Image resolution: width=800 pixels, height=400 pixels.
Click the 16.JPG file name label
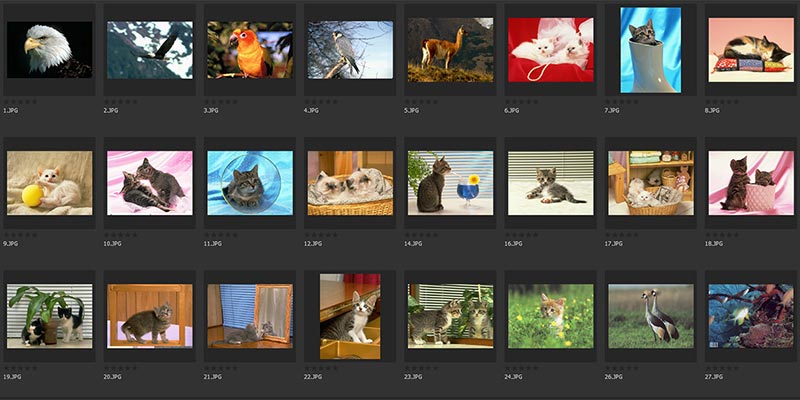513,244
